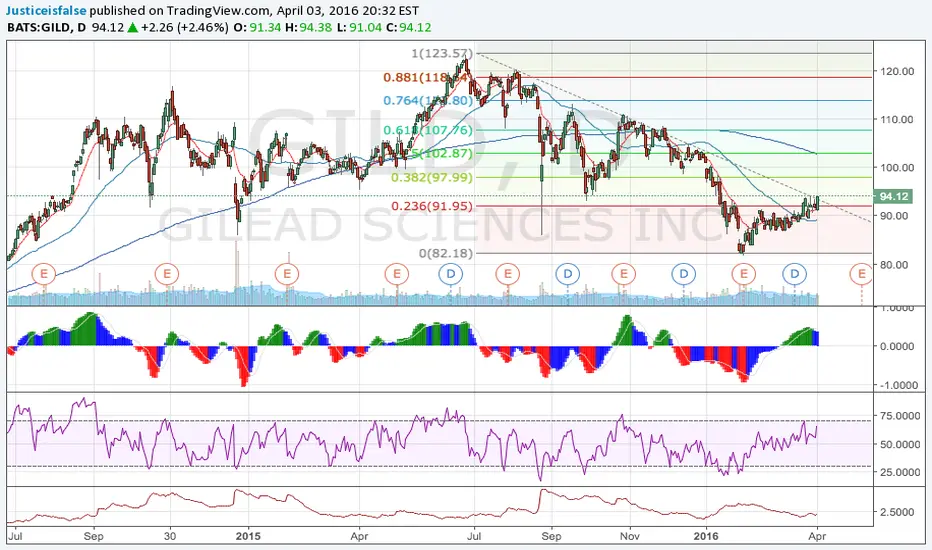Click the earnings E marker dated October 2014

[x=167, y=274]
